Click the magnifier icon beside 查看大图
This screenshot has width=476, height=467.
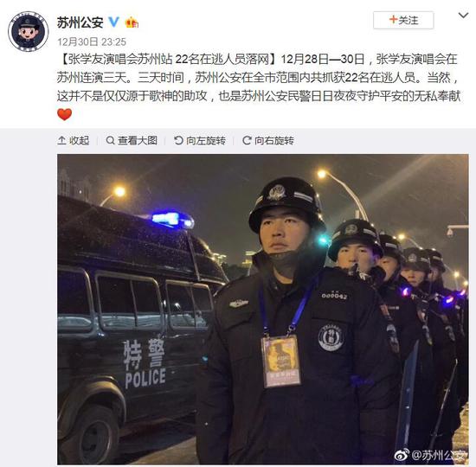tap(110, 140)
